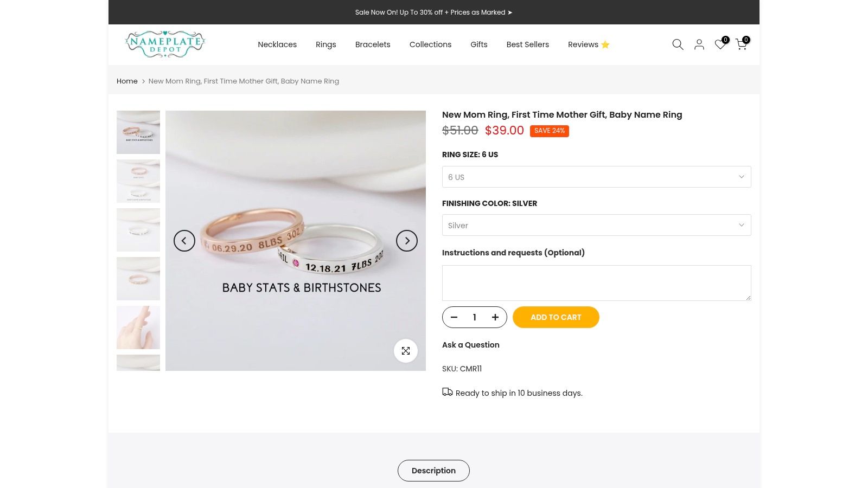Viewport: 868px width, 488px height.
Task: Expand the Finishing Color dropdown
Action: coord(597,225)
